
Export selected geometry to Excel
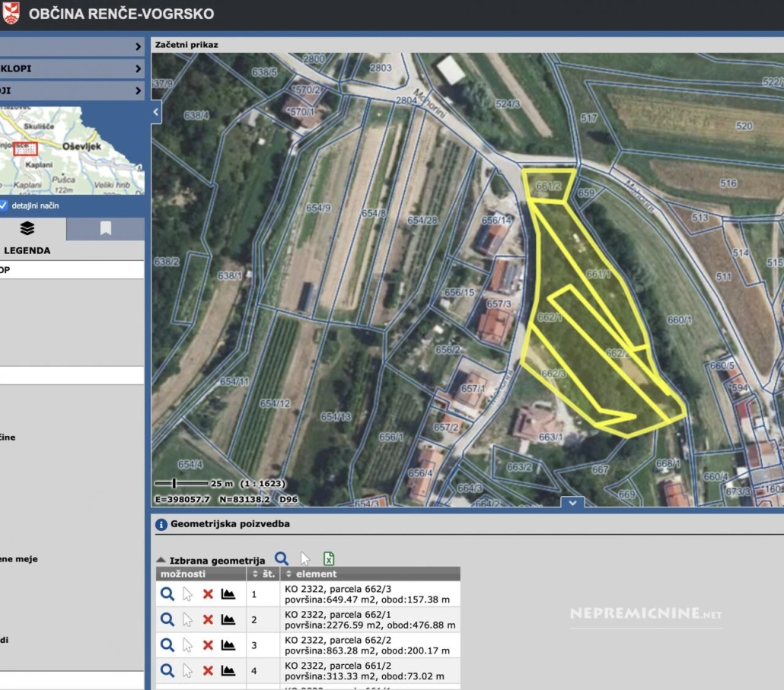pyautogui.click(x=329, y=558)
